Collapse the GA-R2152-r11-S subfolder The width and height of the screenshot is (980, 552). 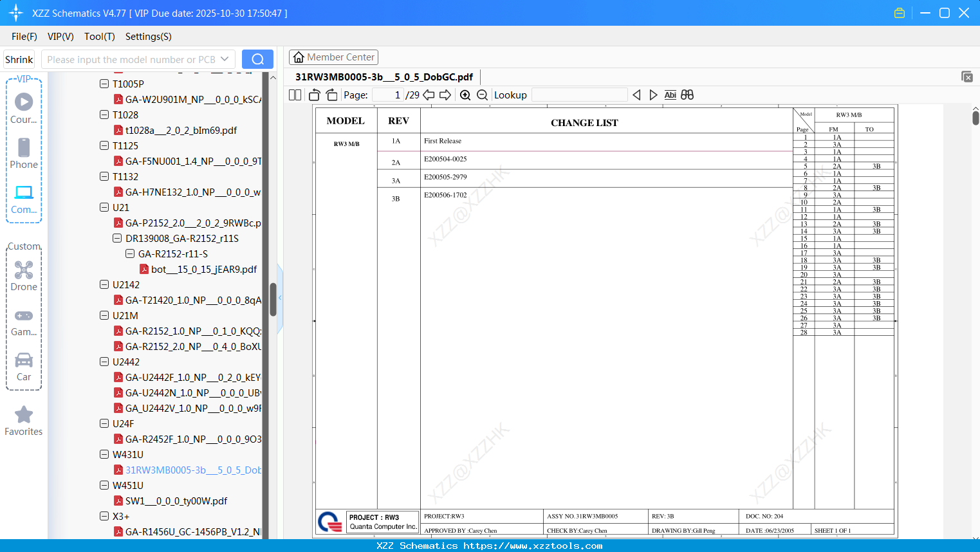coord(130,253)
